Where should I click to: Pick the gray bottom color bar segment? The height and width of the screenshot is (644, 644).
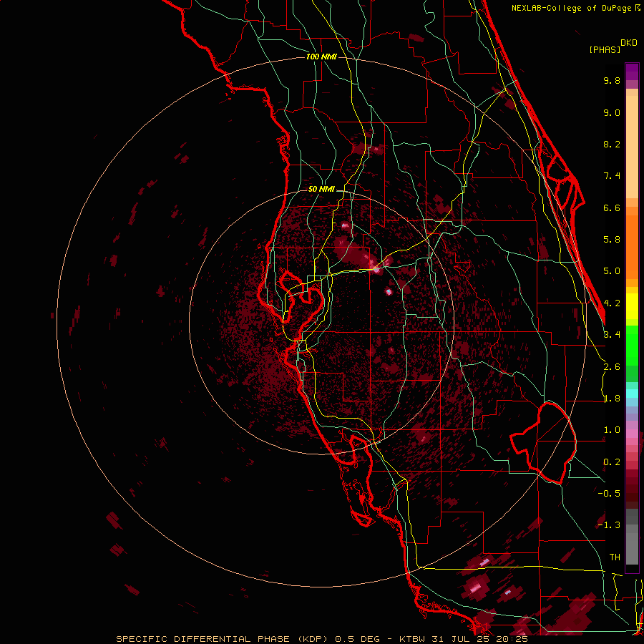point(632,550)
